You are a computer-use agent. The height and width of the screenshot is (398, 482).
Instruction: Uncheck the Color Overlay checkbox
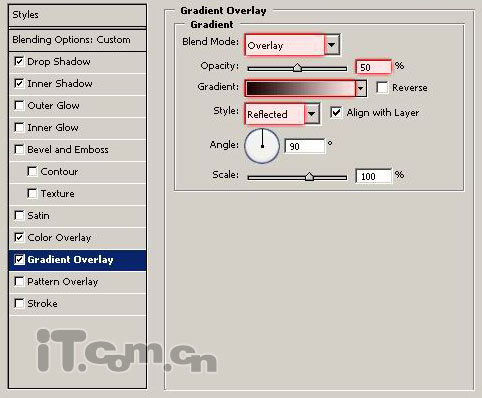[x=19, y=237]
